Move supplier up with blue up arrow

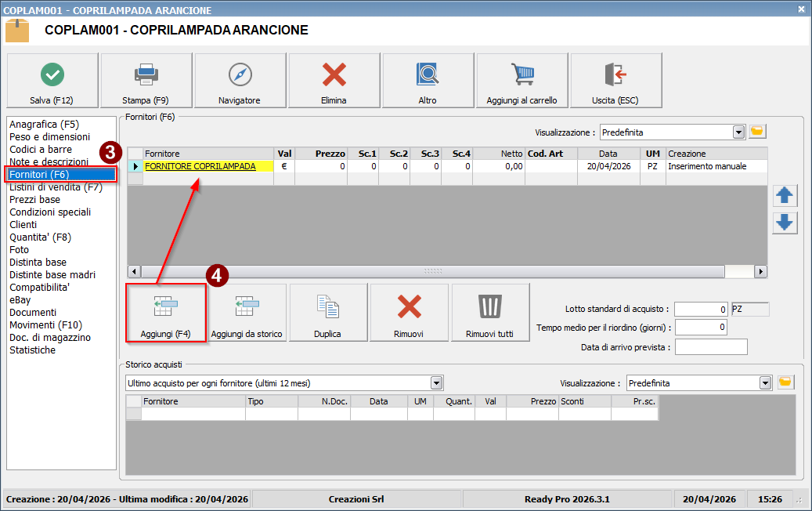tap(785, 195)
